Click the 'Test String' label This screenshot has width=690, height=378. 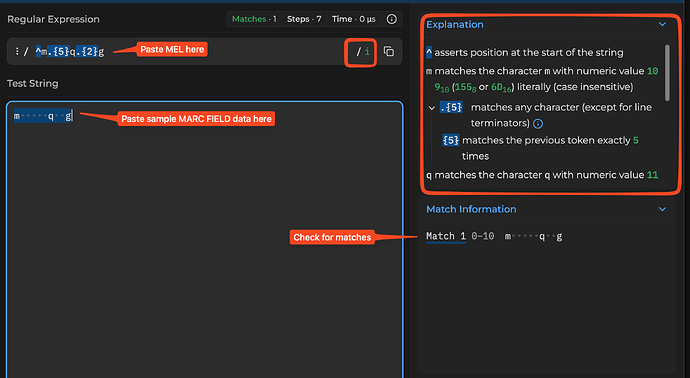[x=33, y=84]
